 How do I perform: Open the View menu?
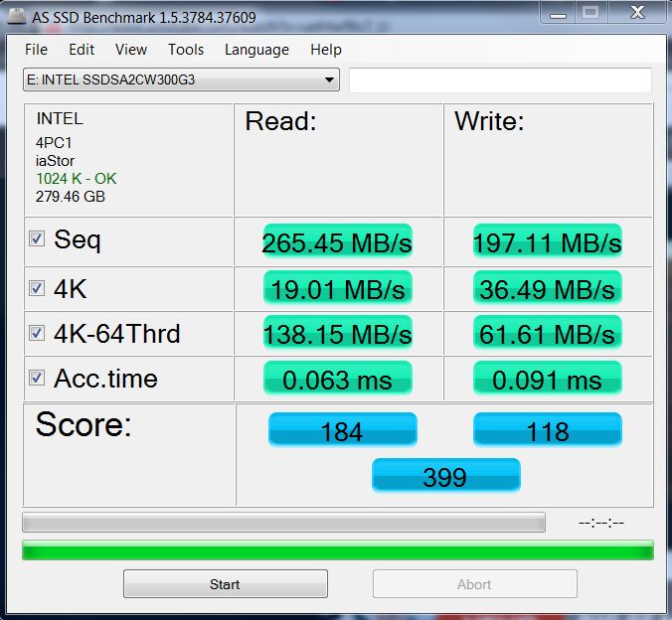coord(130,50)
